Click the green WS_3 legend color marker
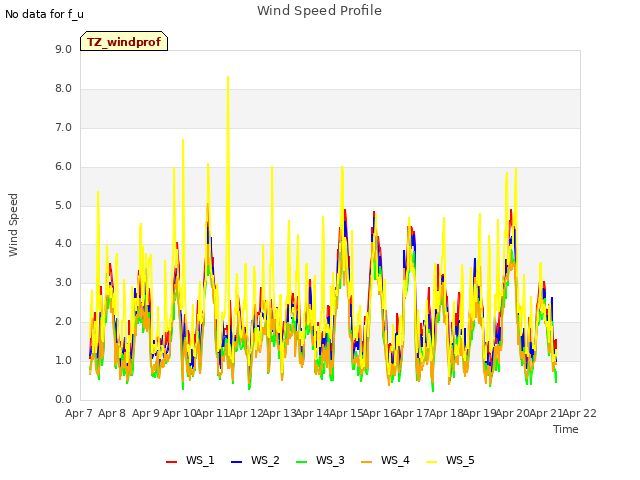Image resolution: width=640 pixels, height=480 pixels. (x=301, y=462)
